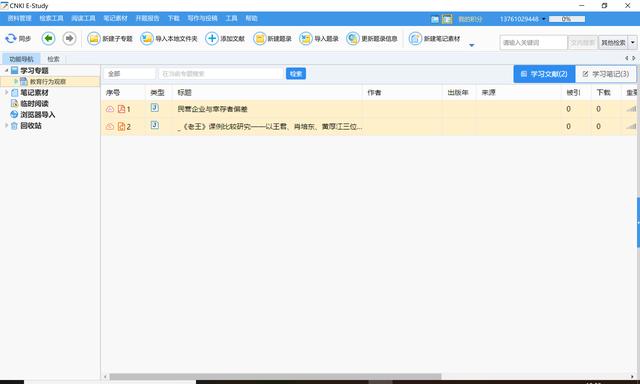
Task: Click journal type icon in row 2
Action: [155, 125]
